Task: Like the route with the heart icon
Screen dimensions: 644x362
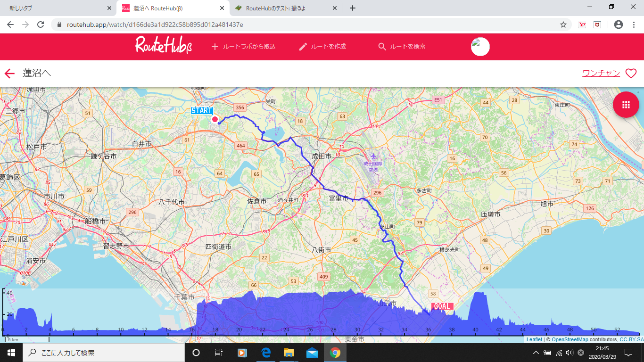Action: (x=631, y=73)
